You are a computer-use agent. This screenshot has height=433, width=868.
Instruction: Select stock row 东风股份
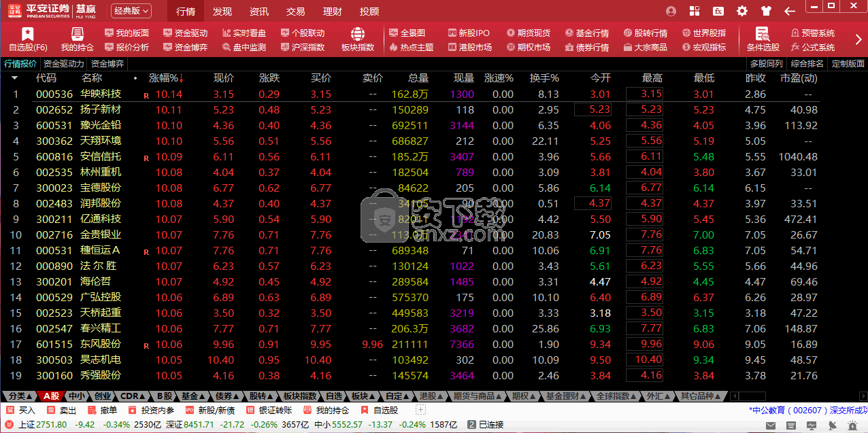[x=412, y=345]
